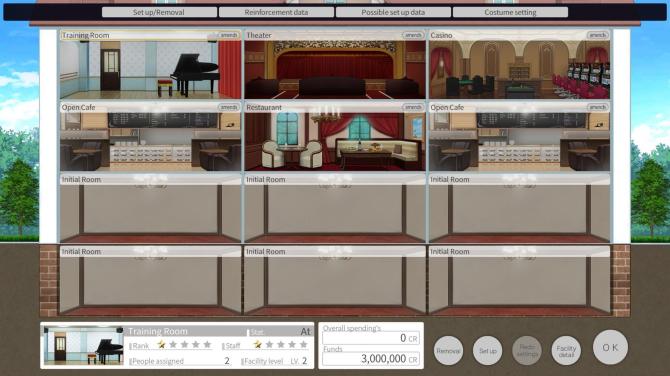This screenshot has width=670, height=376.
Task: Open Facility detail
Action: click(x=566, y=351)
